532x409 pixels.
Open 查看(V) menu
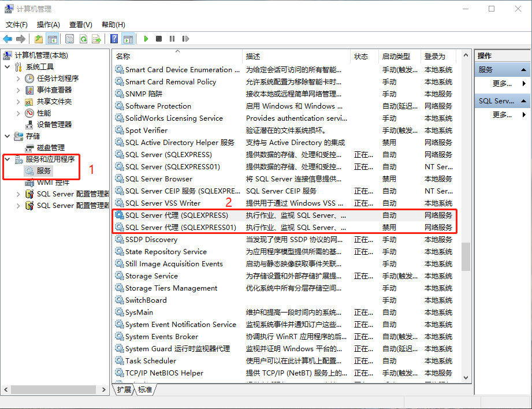point(81,25)
